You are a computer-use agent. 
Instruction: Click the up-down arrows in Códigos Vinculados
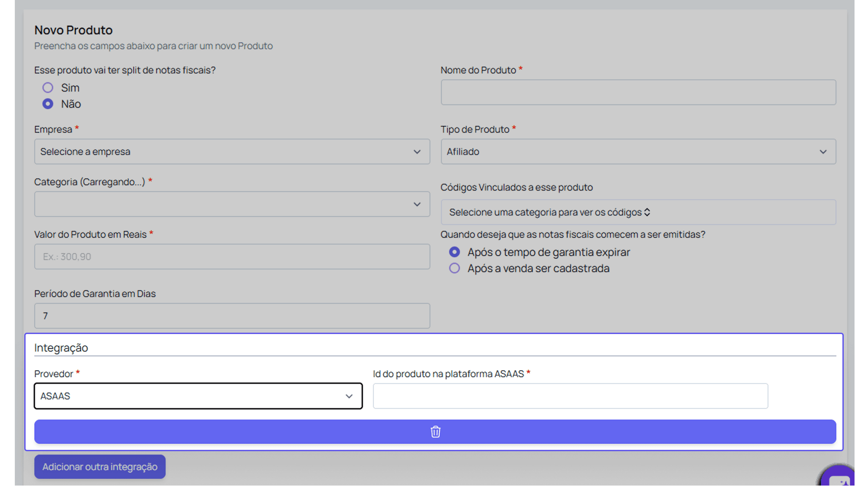pyautogui.click(x=647, y=212)
